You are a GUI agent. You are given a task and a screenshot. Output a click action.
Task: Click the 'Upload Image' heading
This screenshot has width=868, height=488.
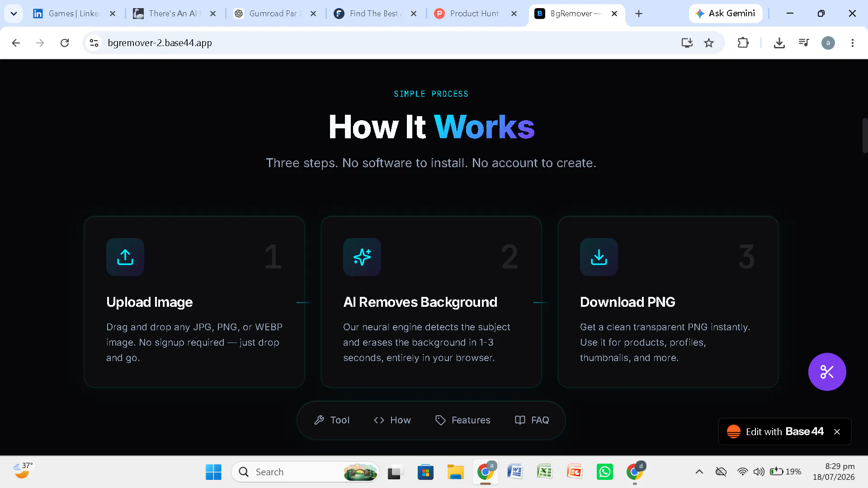pyautogui.click(x=150, y=302)
